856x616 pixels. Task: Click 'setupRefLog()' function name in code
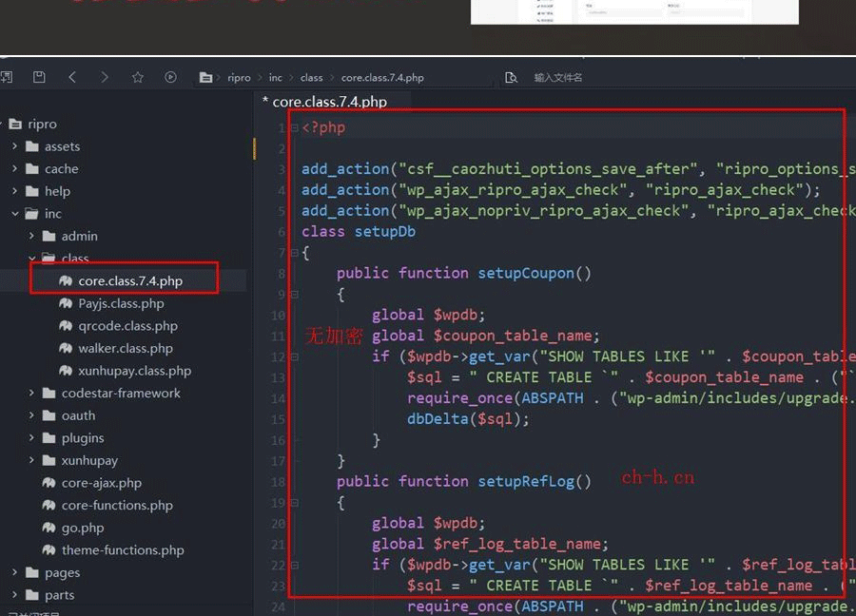(x=535, y=482)
